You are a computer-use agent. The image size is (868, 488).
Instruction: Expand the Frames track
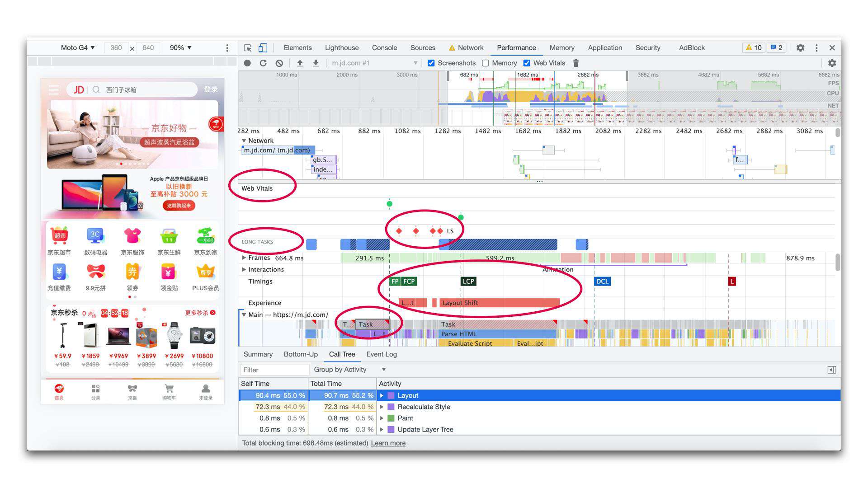(x=244, y=258)
